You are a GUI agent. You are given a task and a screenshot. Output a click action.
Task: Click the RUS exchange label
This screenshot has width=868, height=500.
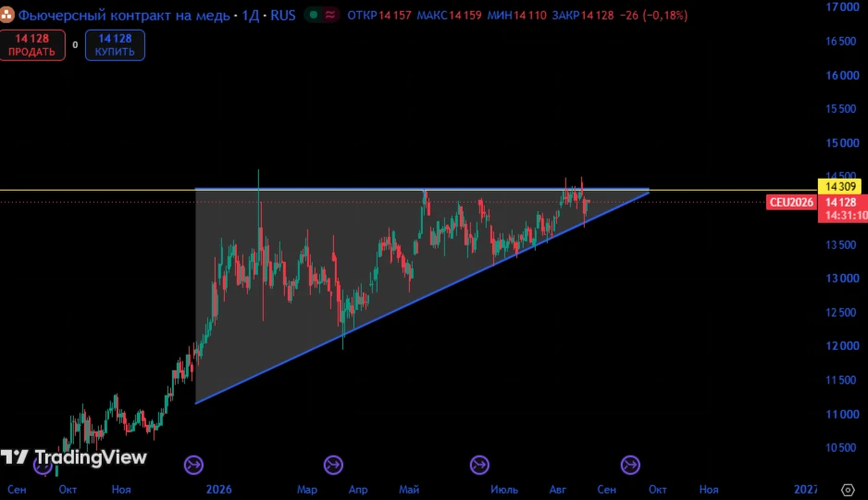click(283, 15)
